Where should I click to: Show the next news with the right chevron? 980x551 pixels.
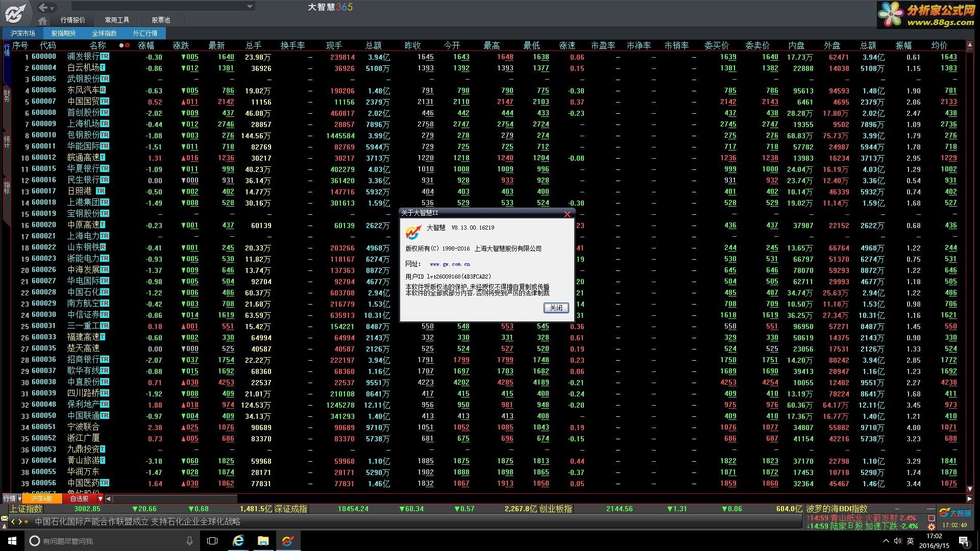click(x=20, y=522)
